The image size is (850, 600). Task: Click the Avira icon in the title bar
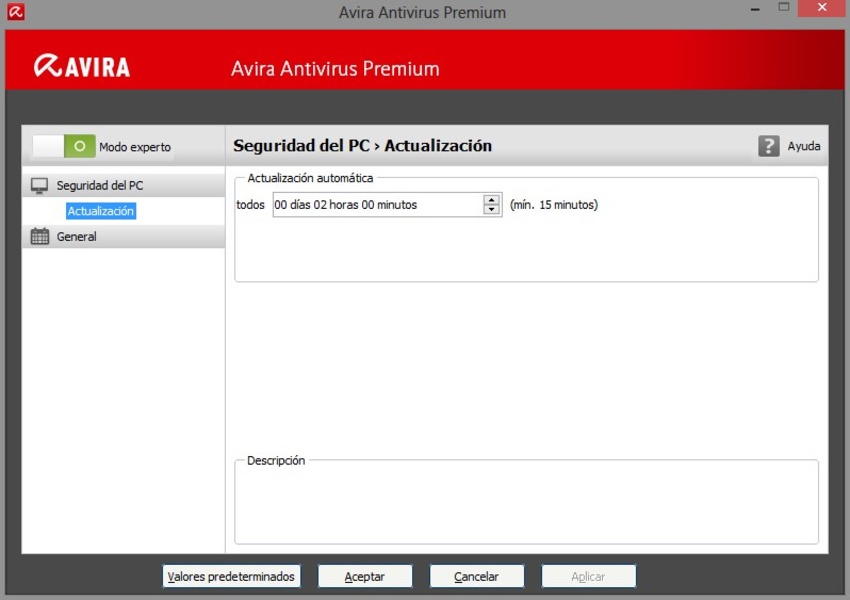click(15, 13)
